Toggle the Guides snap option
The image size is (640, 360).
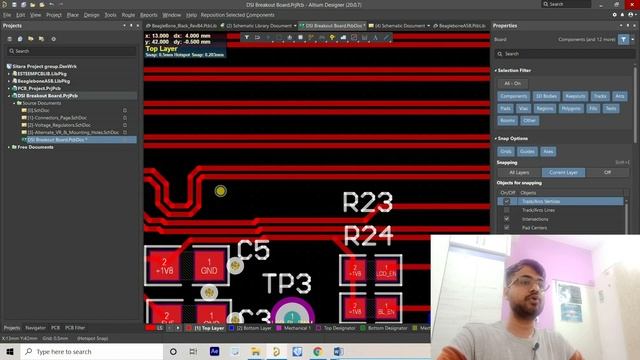527,151
